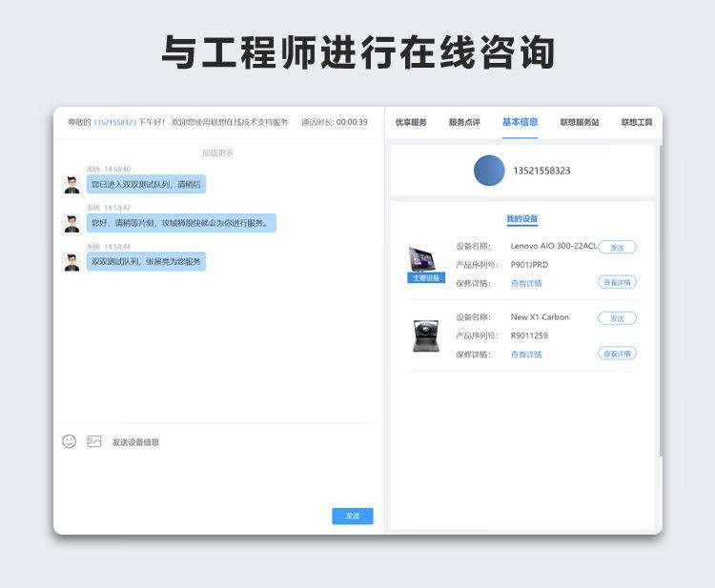The image size is (715, 588).
Task: Click 发送 button for Lenovo AIO device
Action: 617,248
